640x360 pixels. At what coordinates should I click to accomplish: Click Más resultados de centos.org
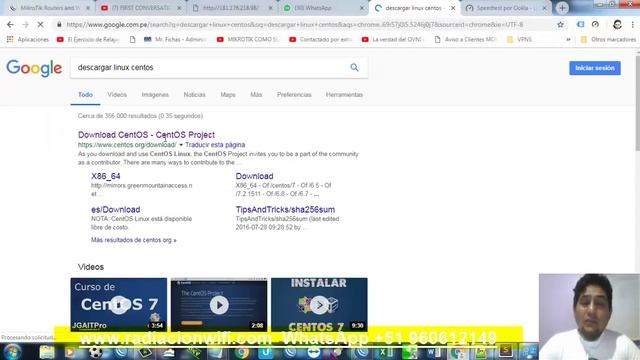[x=133, y=240]
